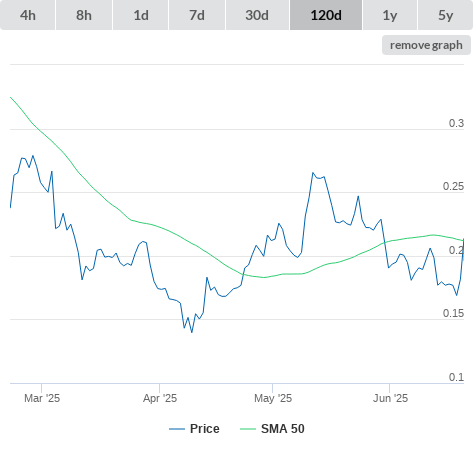Viewport: 474px width, 455px height.
Task: Click the Apr '25 axis label
Action: point(160,398)
